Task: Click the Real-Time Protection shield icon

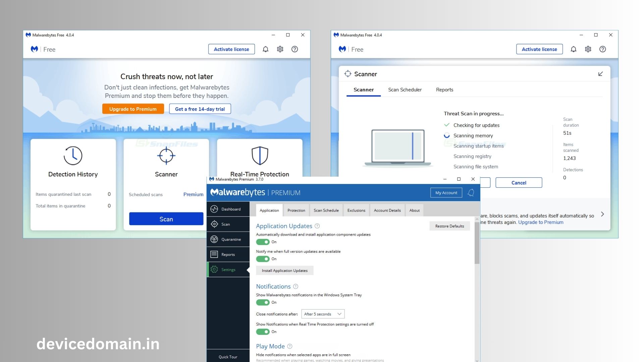Action: [x=260, y=156]
